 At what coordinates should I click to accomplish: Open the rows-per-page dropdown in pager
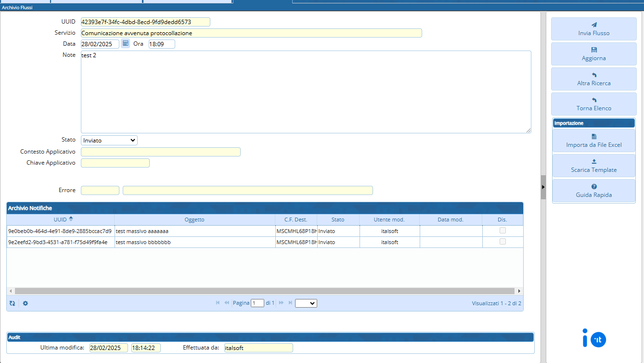[x=306, y=303]
